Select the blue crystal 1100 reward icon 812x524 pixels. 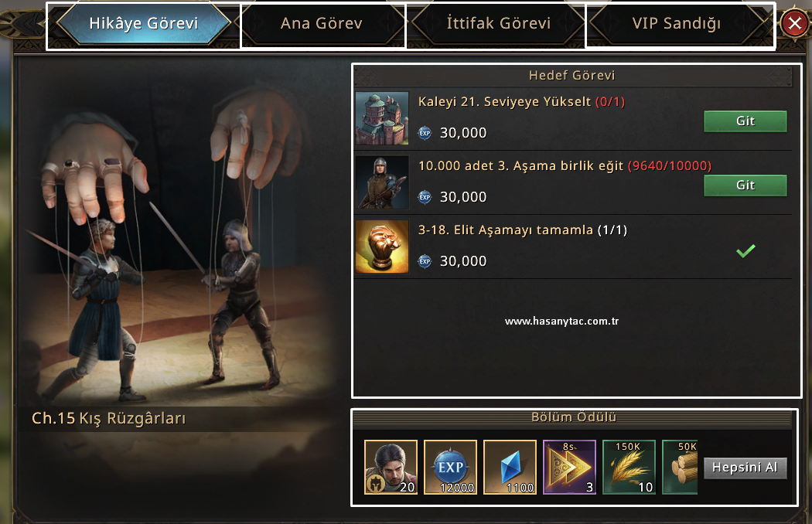tap(510, 467)
